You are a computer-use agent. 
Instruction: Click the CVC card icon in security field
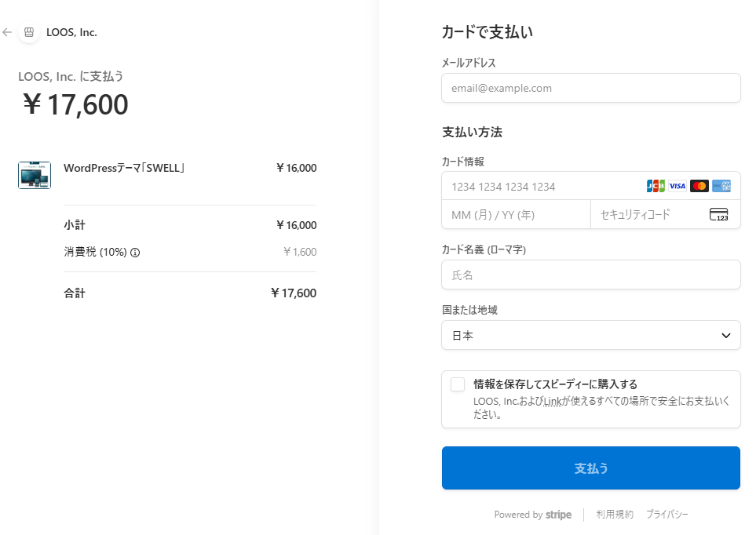pyautogui.click(x=718, y=214)
